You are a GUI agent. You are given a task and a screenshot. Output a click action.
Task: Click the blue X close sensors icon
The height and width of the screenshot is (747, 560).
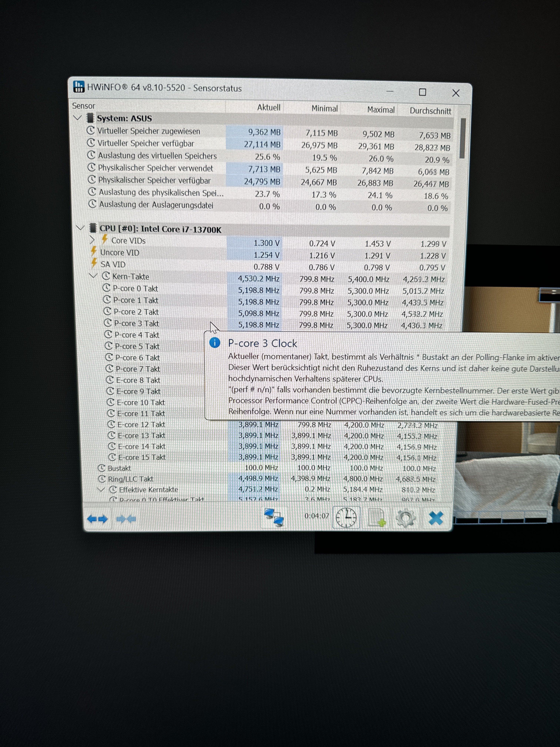coord(436,518)
